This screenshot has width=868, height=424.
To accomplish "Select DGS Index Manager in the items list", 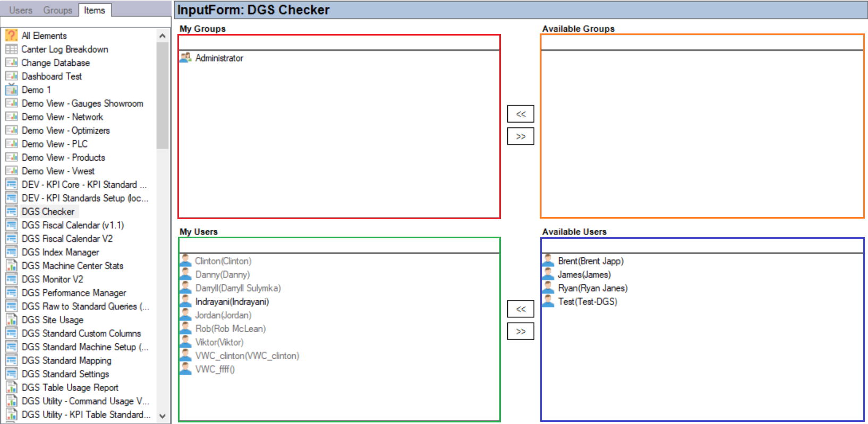I will pyautogui.click(x=60, y=252).
